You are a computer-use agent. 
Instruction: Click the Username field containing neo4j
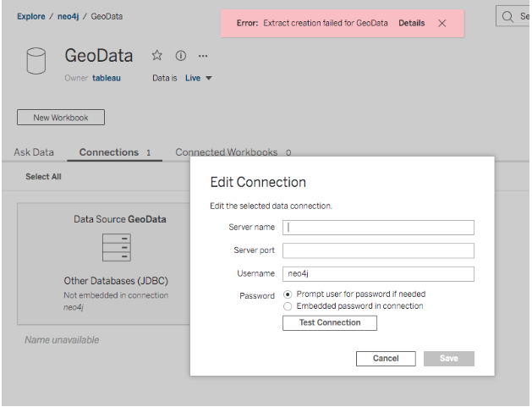coord(378,274)
